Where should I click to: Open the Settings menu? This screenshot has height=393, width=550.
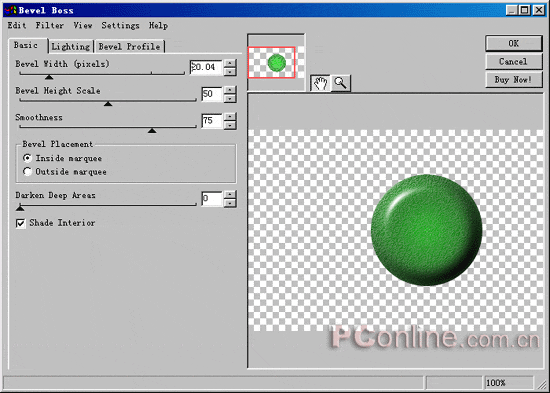120,26
